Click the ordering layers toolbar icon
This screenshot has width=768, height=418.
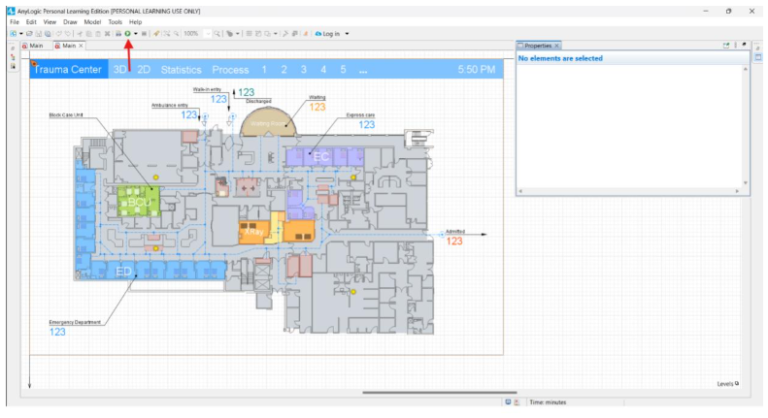point(267,34)
